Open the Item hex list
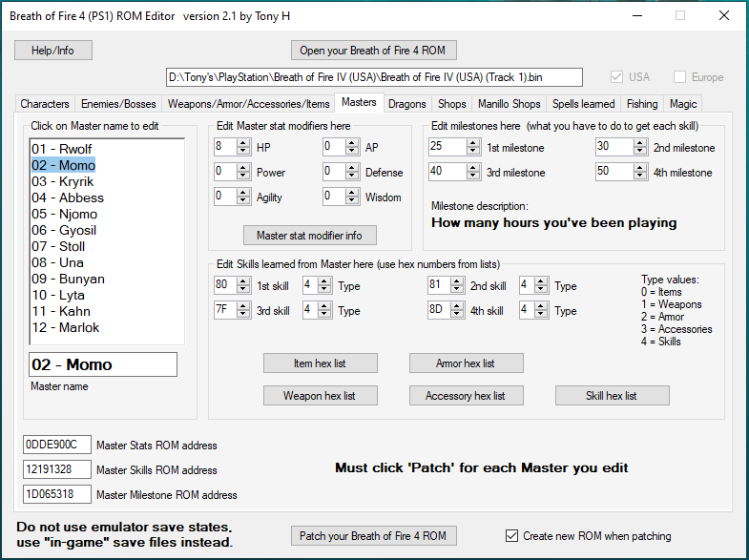 coord(320,363)
